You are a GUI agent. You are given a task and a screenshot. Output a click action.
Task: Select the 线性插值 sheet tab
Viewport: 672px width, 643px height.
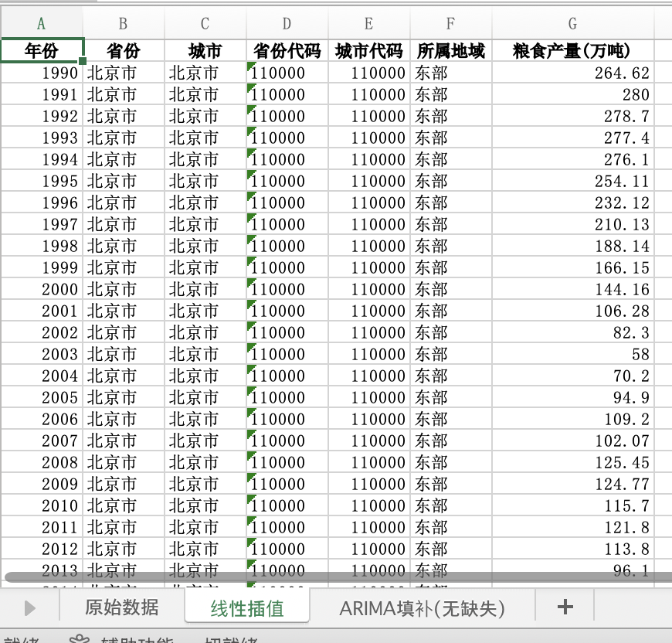pyautogui.click(x=247, y=607)
